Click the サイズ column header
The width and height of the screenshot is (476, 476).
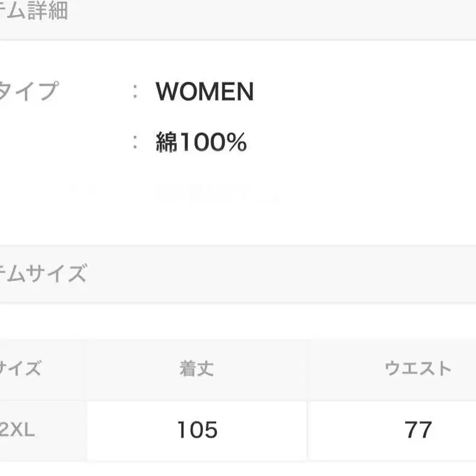click(x=21, y=368)
